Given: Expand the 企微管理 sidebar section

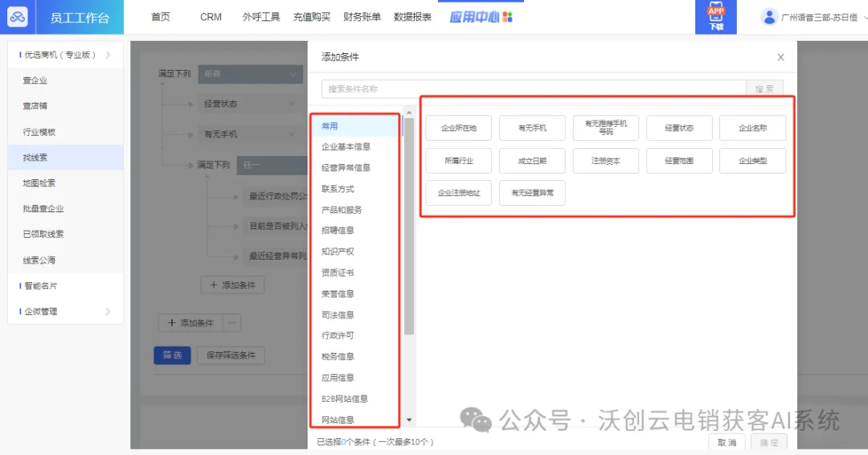Looking at the screenshot, I should pyautogui.click(x=65, y=312).
